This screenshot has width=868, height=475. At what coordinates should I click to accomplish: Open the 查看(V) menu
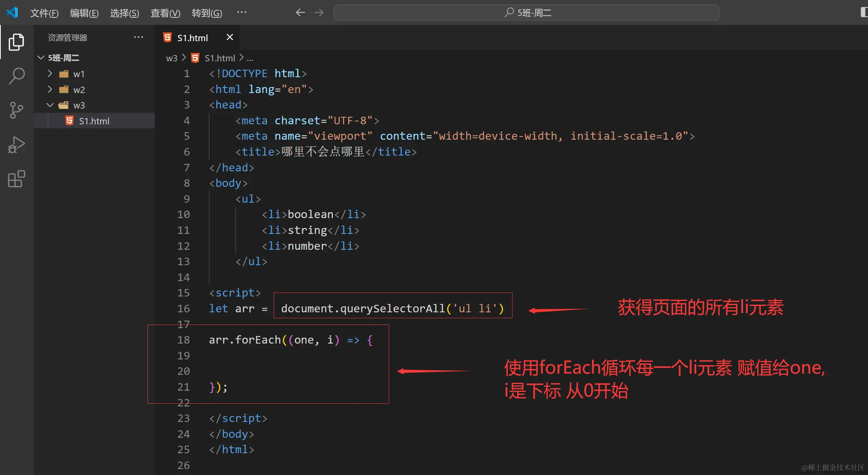165,13
